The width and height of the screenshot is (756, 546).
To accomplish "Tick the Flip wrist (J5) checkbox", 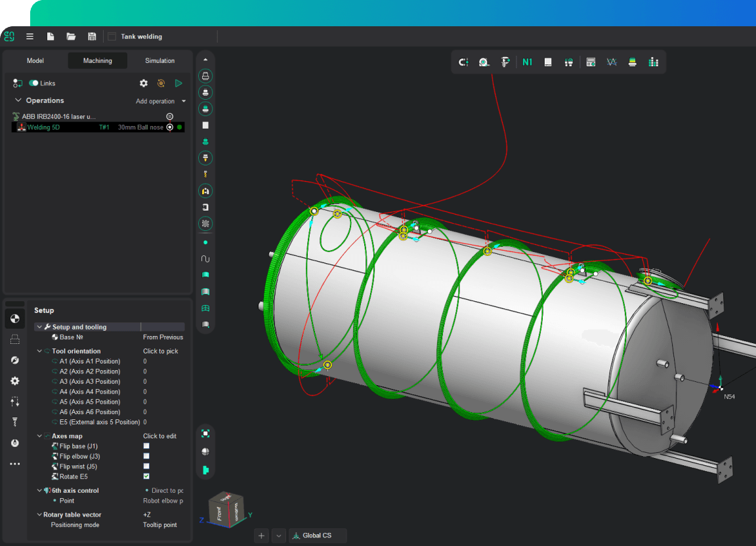I will click(x=146, y=467).
